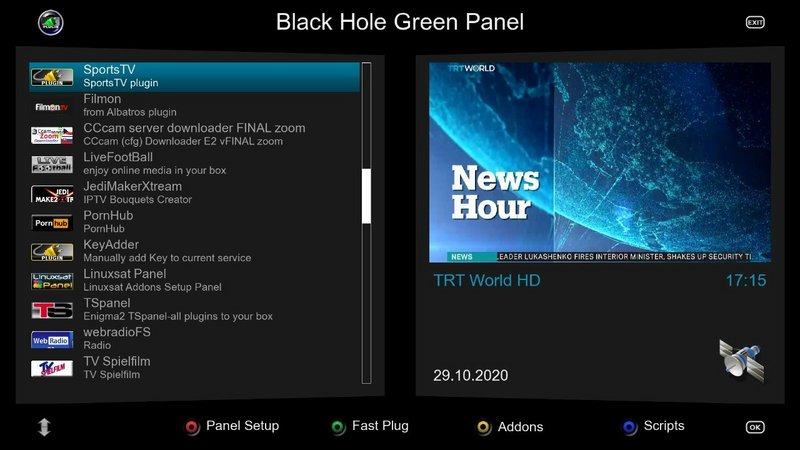Click the Black Hole plugin logo icon

pos(51,22)
